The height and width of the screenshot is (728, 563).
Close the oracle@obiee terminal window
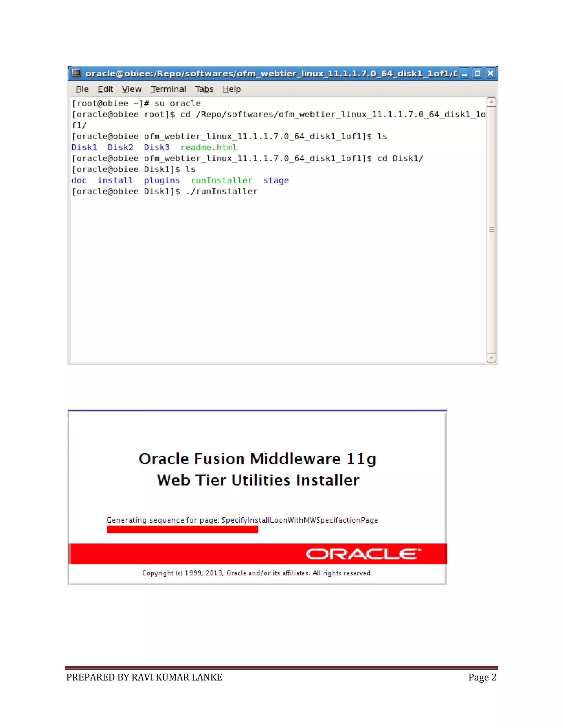[490, 73]
